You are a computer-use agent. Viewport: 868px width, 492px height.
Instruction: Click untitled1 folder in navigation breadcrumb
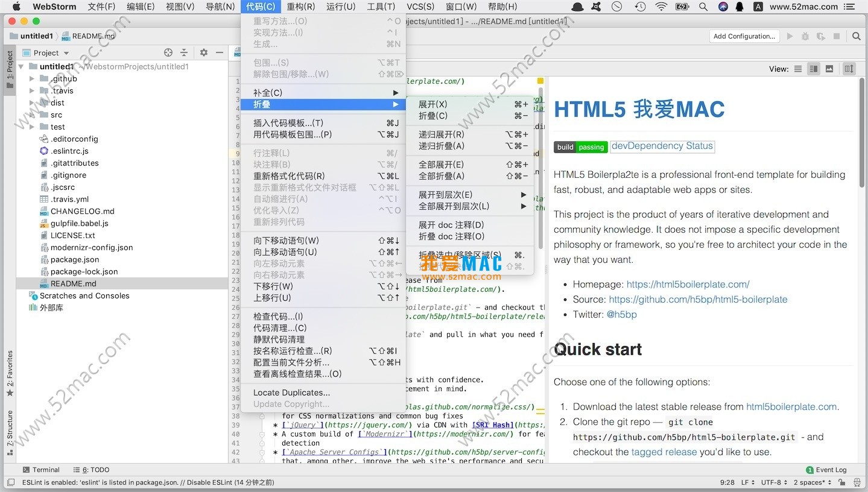click(31, 36)
